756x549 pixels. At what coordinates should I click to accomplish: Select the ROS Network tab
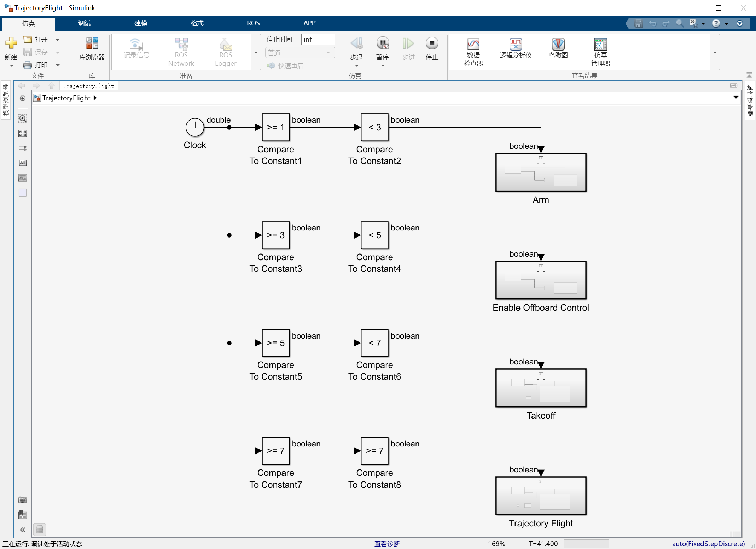(x=182, y=51)
